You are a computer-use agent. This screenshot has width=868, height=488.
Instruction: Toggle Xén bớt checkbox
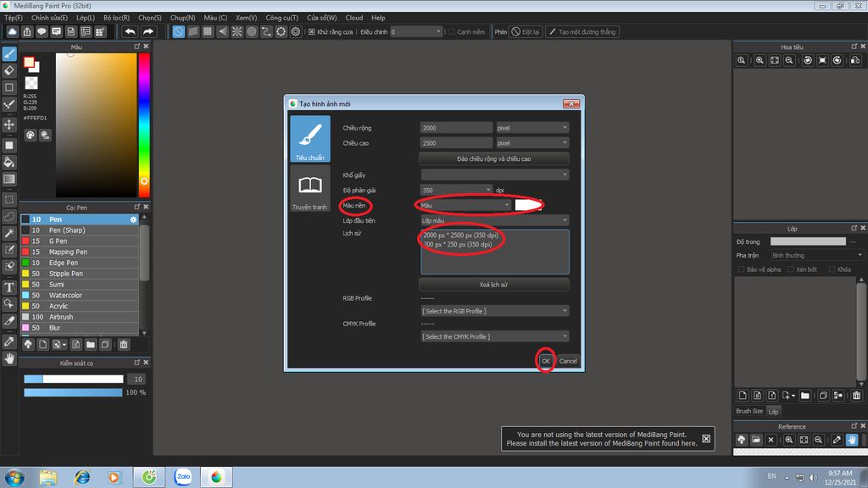click(x=791, y=269)
